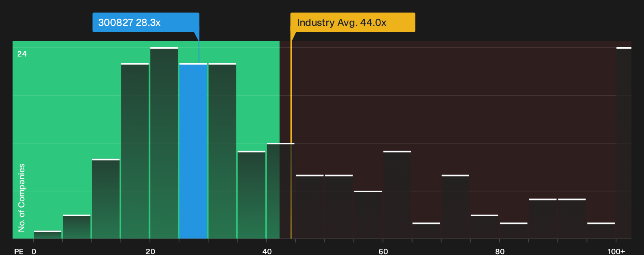
Task: Click the dark bar for PE 85–90
Action: 543,219
